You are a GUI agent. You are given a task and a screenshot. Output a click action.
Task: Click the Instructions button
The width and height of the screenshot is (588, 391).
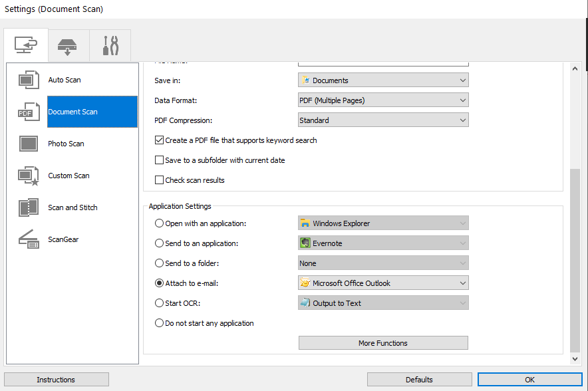[57, 380]
